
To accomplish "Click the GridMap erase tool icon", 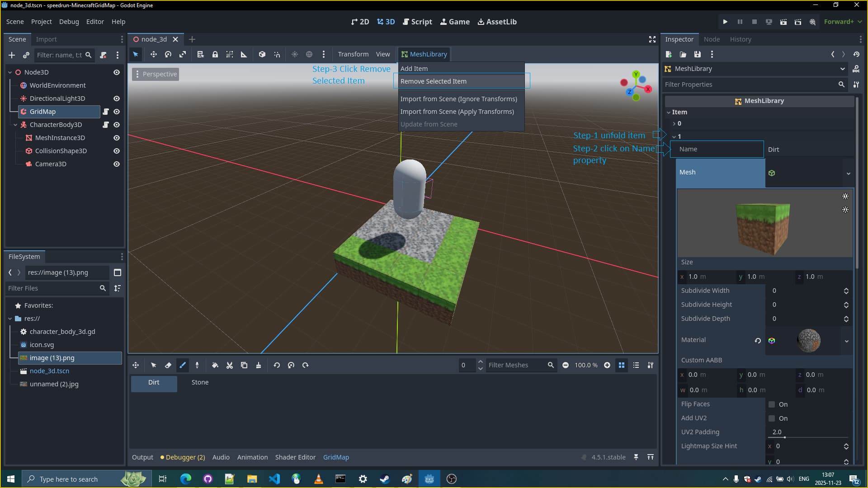I will 168,365.
